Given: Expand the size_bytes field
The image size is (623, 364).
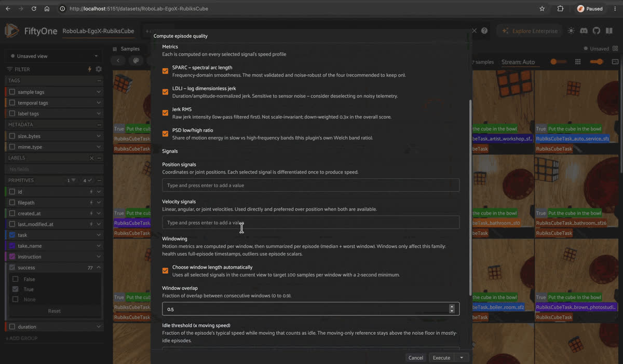Looking at the screenshot, I should (x=99, y=136).
